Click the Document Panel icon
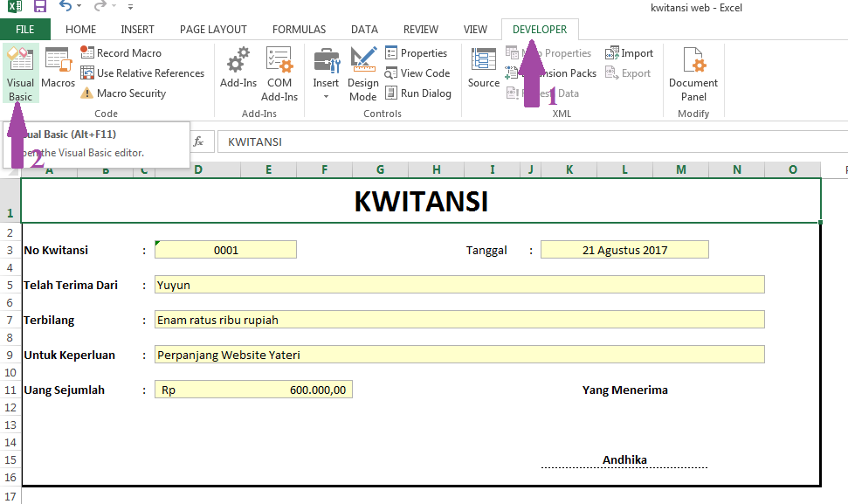This screenshot has width=848, height=504. pos(692,73)
